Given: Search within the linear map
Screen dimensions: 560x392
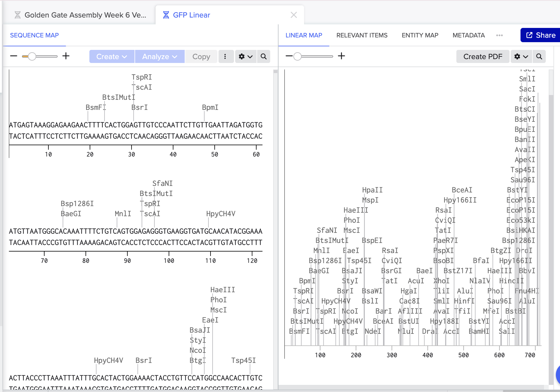Looking at the screenshot, I should [x=539, y=56].
